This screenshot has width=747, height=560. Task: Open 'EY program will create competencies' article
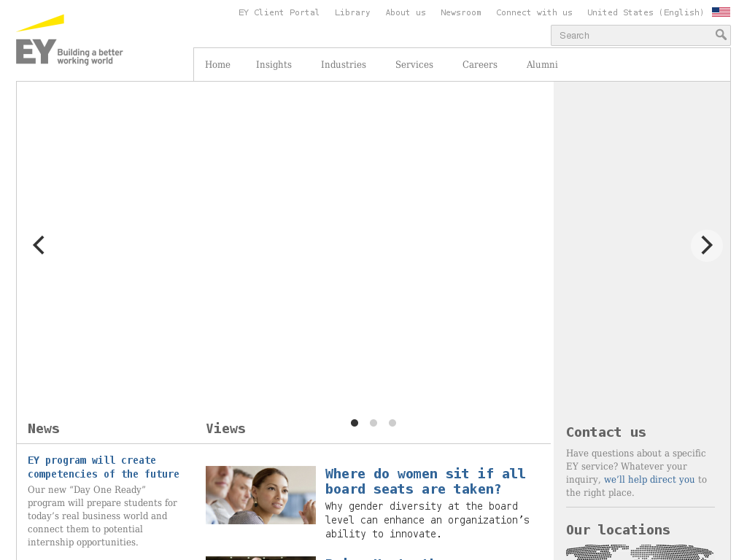(x=104, y=467)
